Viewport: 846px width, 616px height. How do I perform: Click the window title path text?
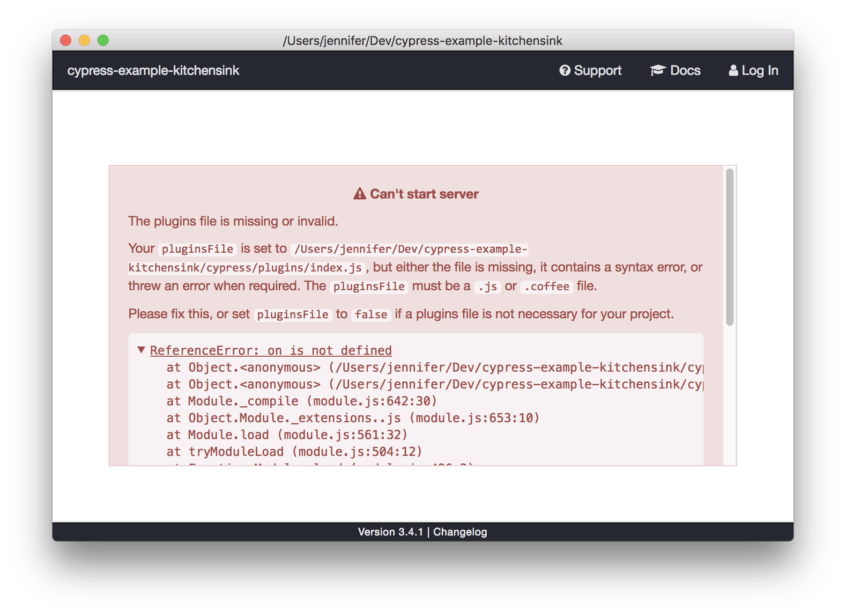pos(423,41)
